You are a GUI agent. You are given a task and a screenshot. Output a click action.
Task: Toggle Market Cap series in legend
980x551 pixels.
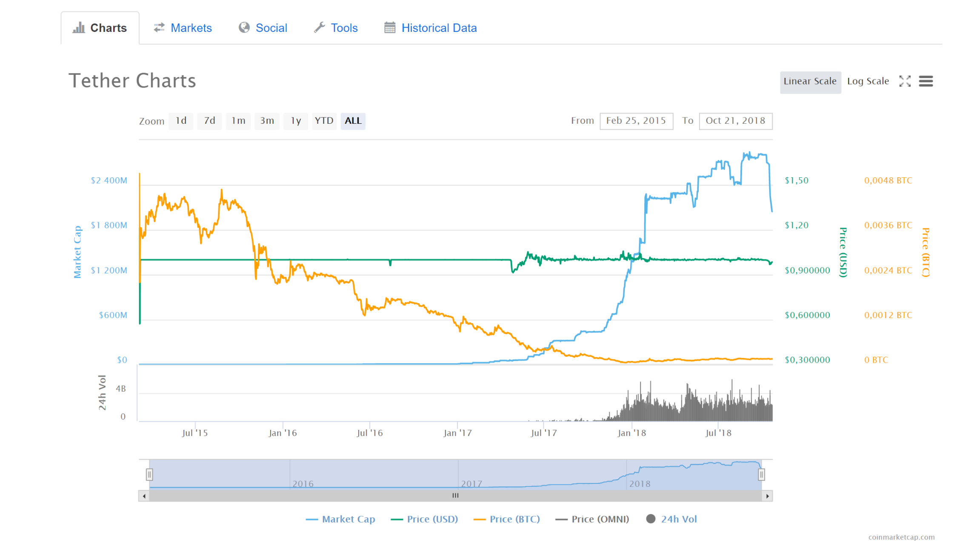[x=340, y=519]
